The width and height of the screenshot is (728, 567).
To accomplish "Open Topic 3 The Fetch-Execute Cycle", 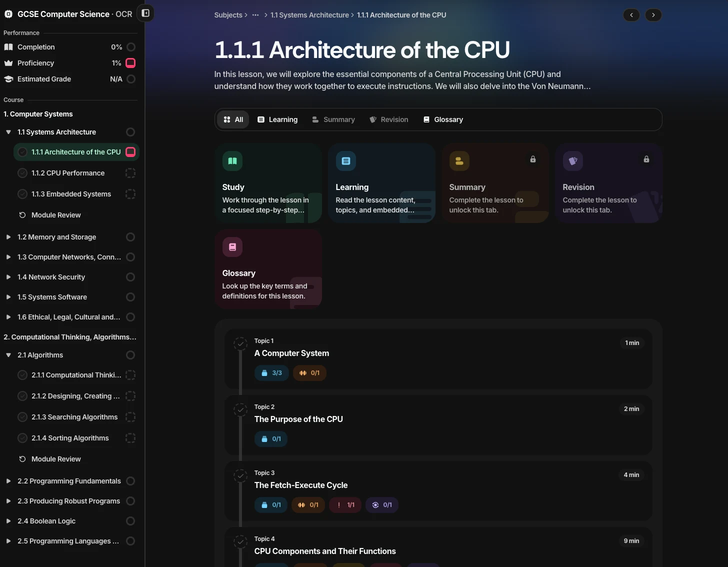I will (x=438, y=491).
